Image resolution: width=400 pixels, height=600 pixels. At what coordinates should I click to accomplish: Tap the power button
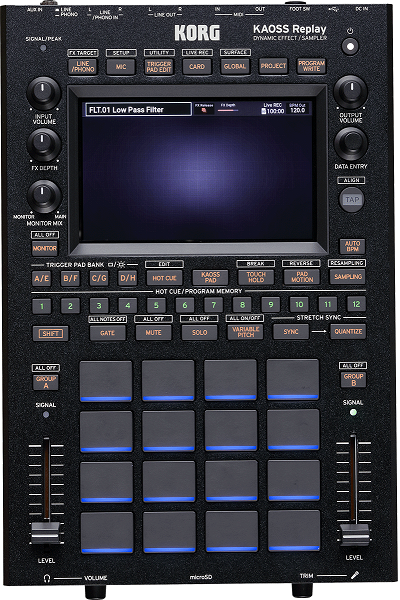[350, 47]
